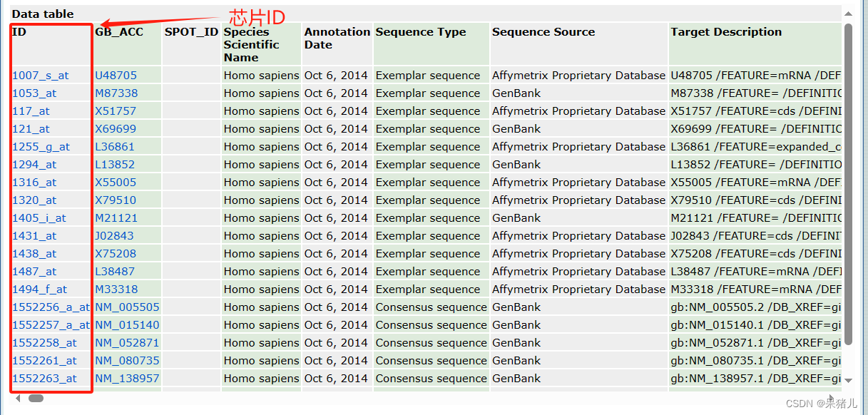This screenshot has width=868, height=415.
Task: Open NM_005505 accession link
Action: pyautogui.click(x=127, y=307)
